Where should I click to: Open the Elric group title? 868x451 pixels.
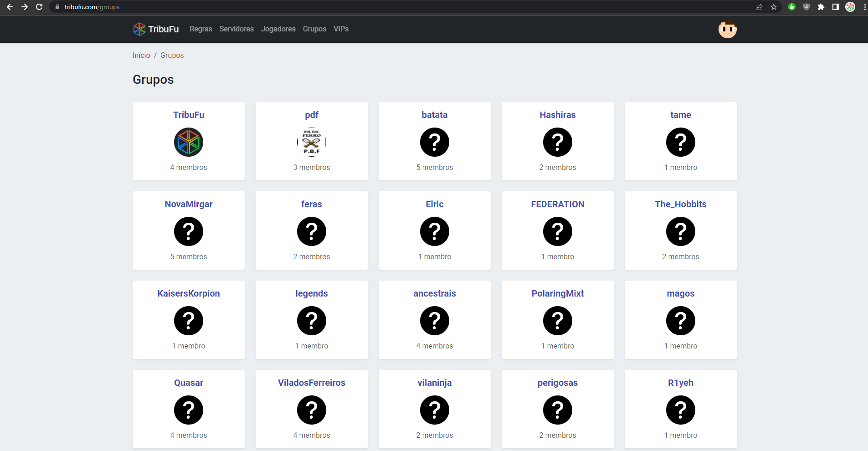click(x=435, y=204)
